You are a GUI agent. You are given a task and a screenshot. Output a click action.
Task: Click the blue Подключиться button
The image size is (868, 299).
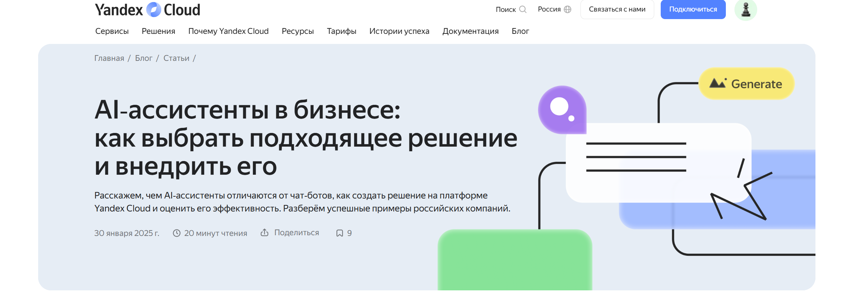coord(693,9)
